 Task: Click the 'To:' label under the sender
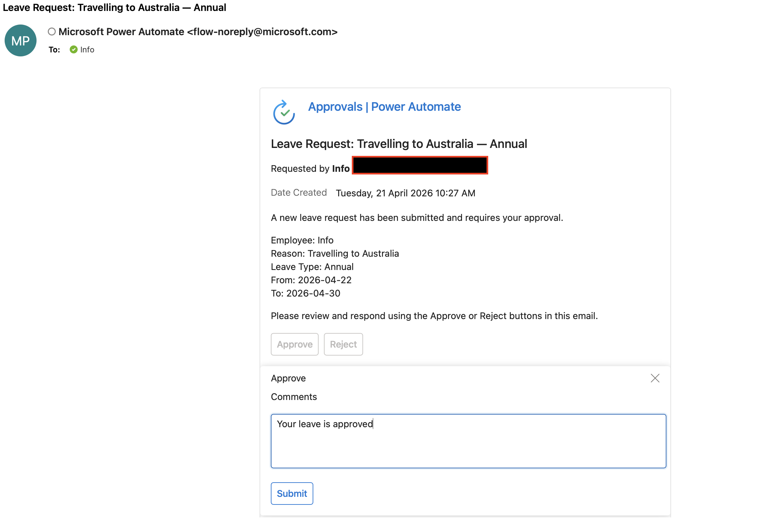point(54,49)
